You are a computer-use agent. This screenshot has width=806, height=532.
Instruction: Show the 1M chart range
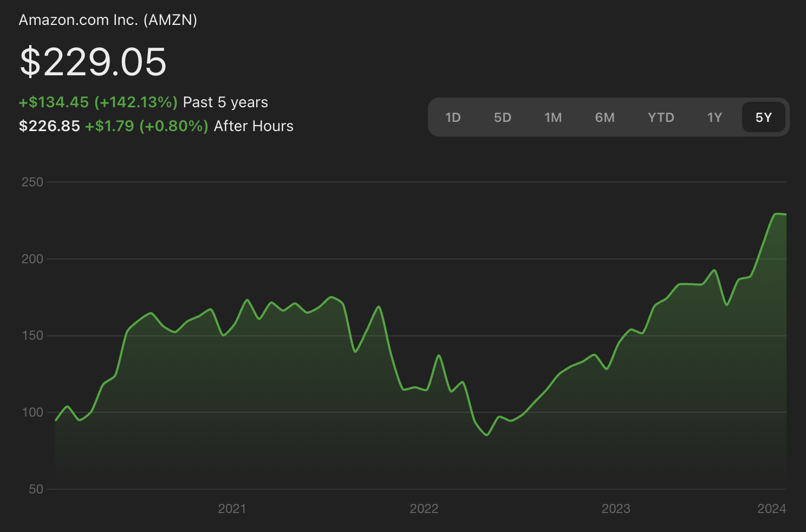point(553,118)
